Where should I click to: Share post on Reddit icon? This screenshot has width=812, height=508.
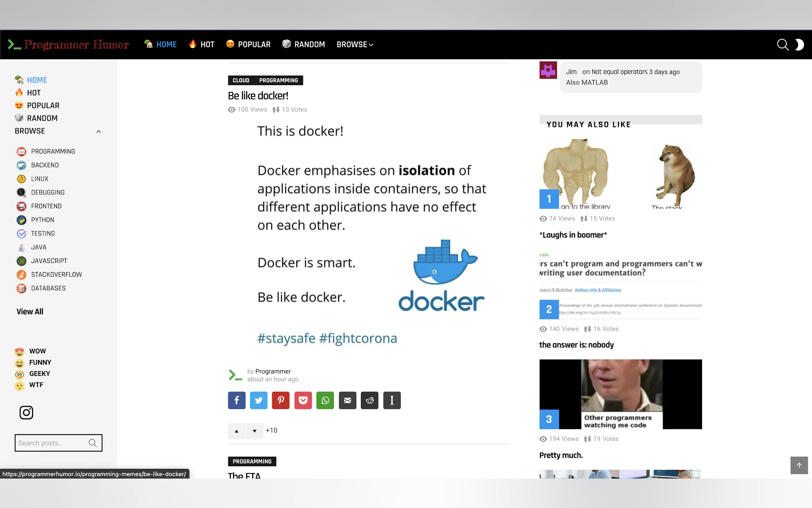tap(370, 400)
